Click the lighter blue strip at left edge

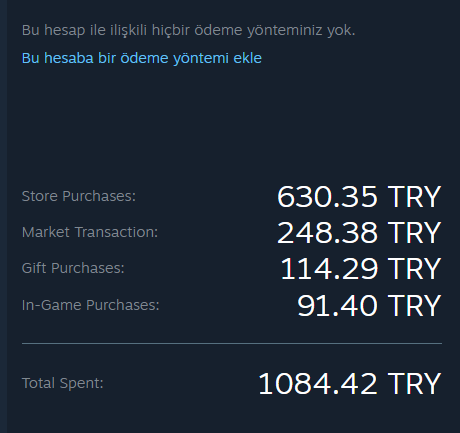pyautogui.click(x=3, y=217)
